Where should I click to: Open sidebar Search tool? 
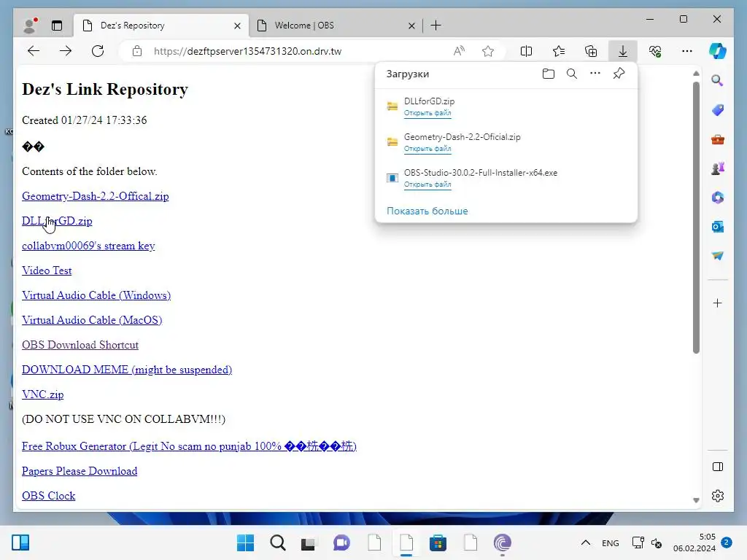pos(718,80)
